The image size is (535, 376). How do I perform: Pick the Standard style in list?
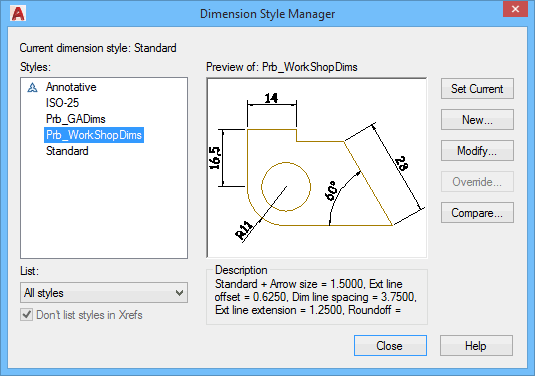[x=67, y=151]
